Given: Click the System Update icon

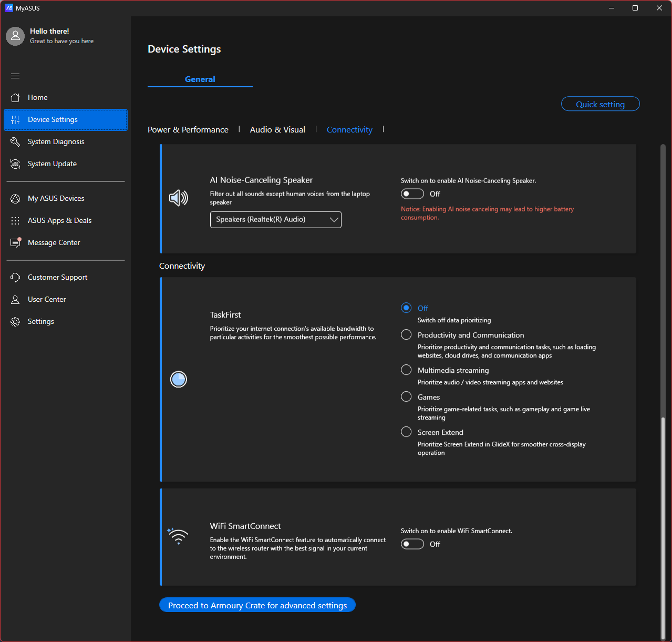Looking at the screenshot, I should tap(15, 164).
